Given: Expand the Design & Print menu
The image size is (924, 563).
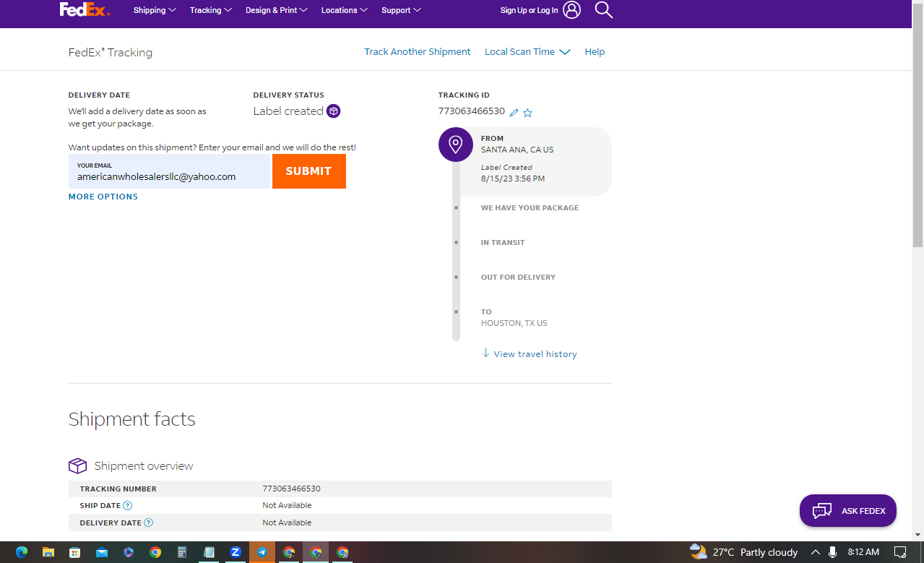Looking at the screenshot, I should pos(277,10).
